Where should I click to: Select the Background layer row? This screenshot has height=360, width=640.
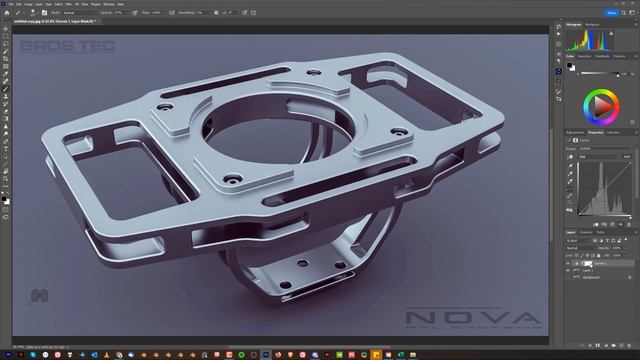click(x=600, y=277)
